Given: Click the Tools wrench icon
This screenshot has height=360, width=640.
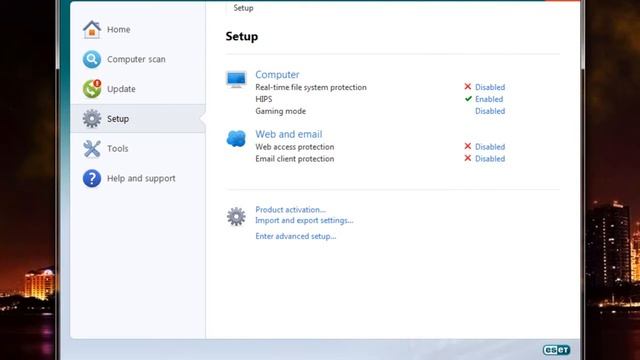Looking at the screenshot, I should 92,149.
